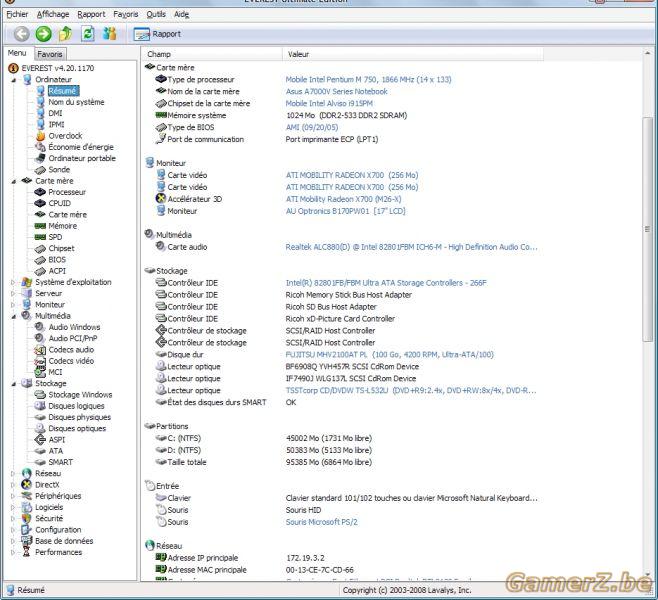The width and height of the screenshot is (658, 600).
Task: Click the Overclock flame icon
Action: (40, 136)
